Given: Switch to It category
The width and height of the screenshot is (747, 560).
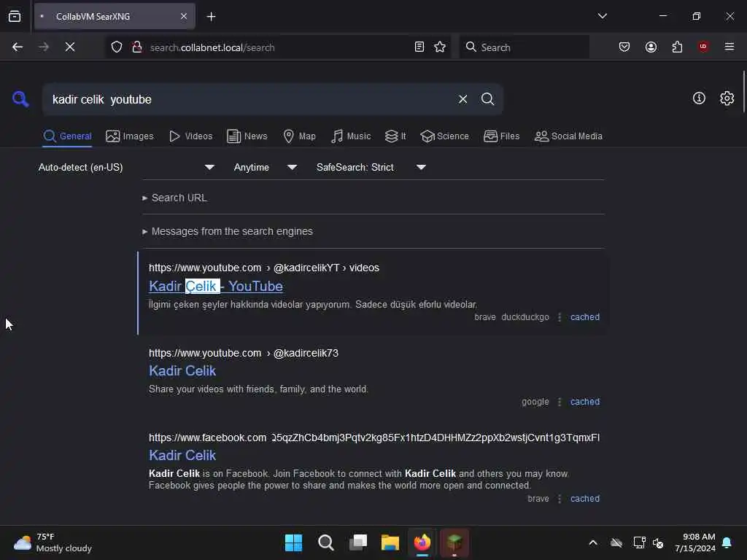Looking at the screenshot, I should pos(395,136).
